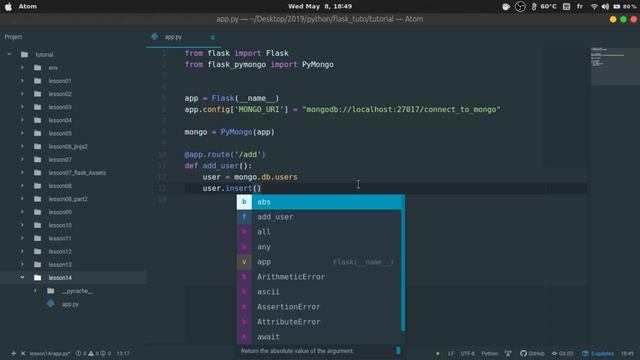
Task: Select the lesson11 folder name
Action: (60, 238)
